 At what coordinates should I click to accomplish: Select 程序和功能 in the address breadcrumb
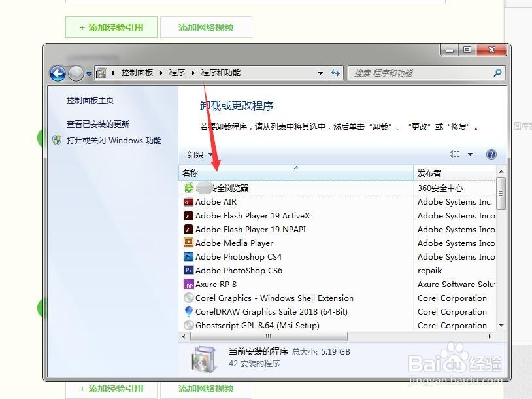pos(221,73)
